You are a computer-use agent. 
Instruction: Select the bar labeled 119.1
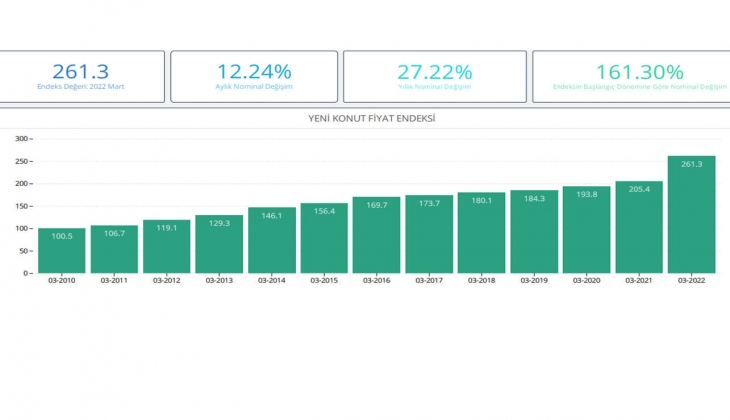point(166,246)
